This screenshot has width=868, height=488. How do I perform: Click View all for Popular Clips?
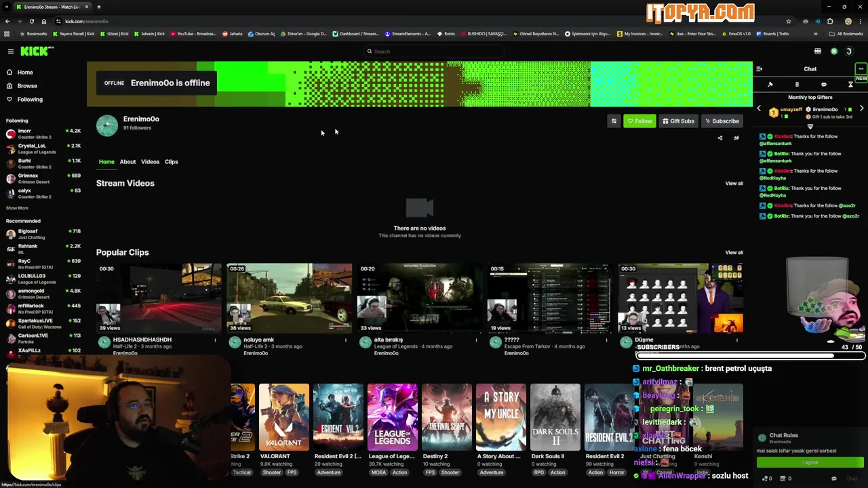point(734,253)
